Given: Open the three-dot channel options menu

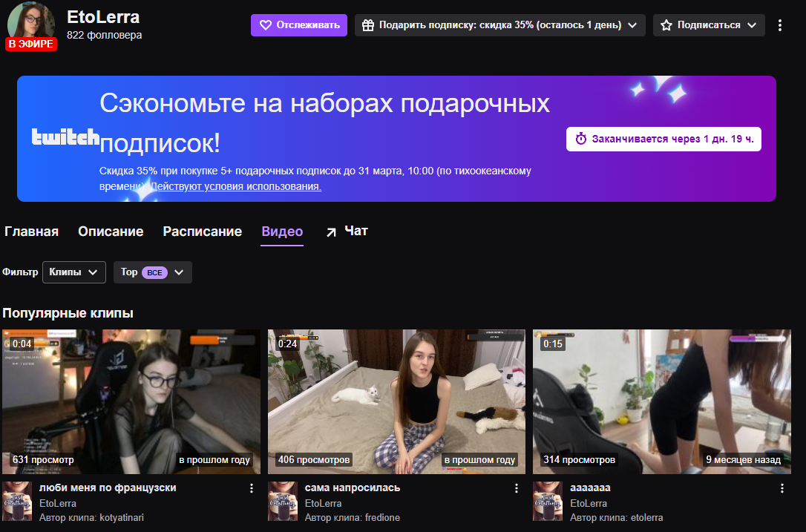Looking at the screenshot, I should [780, 25].
